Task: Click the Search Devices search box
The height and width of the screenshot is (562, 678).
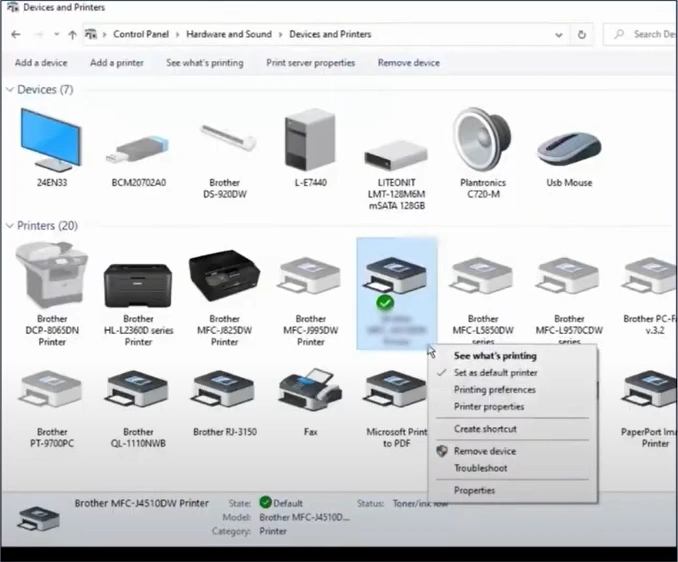Action: coord(650,34)
